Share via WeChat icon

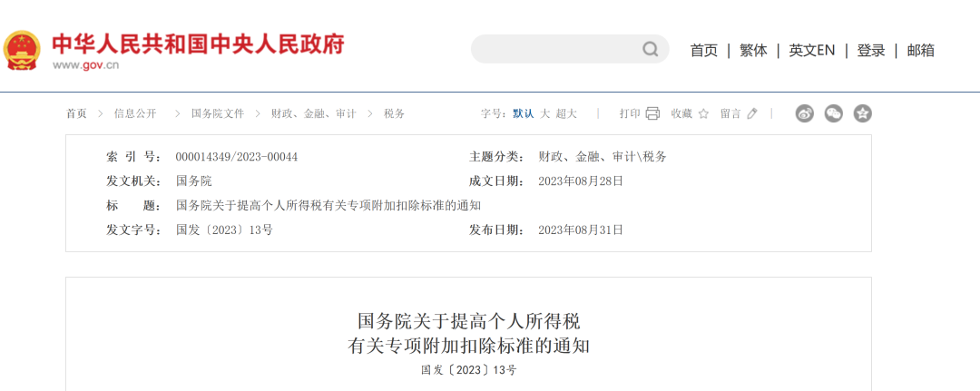833,113
